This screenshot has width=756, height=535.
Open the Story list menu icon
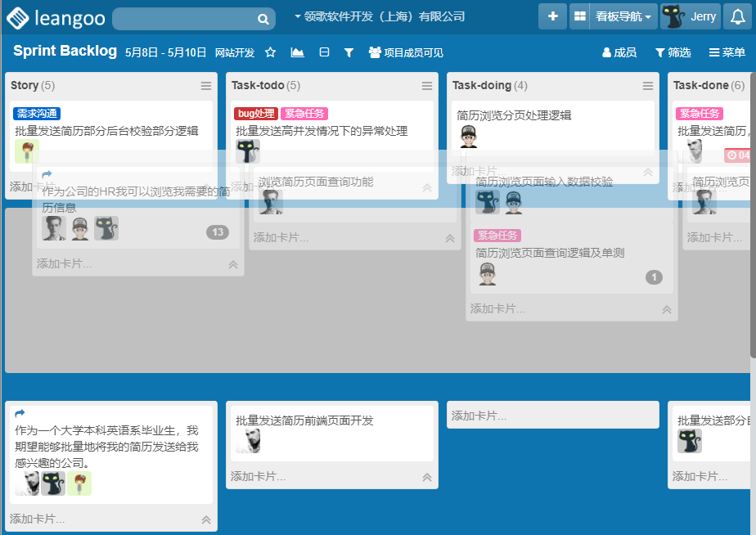[206, 86]
